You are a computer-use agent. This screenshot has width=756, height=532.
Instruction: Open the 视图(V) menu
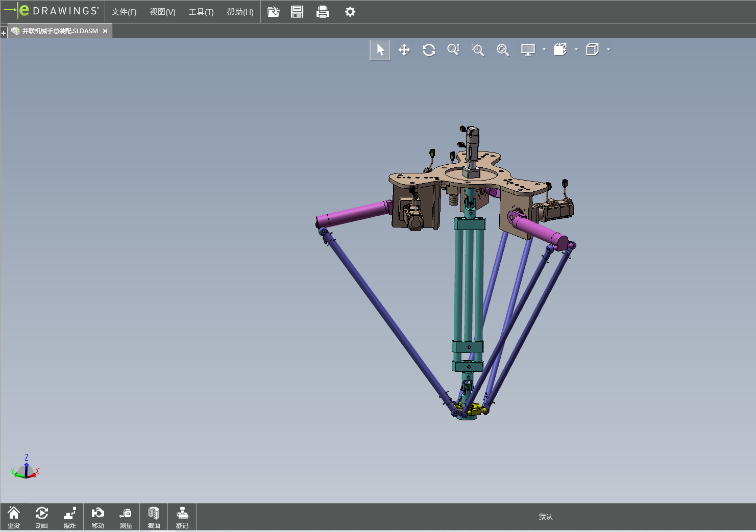(162, 12)
